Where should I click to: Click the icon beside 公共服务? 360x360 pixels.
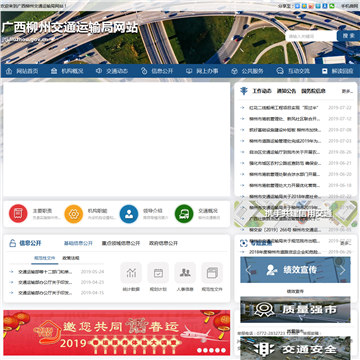(x=234, y=71)
